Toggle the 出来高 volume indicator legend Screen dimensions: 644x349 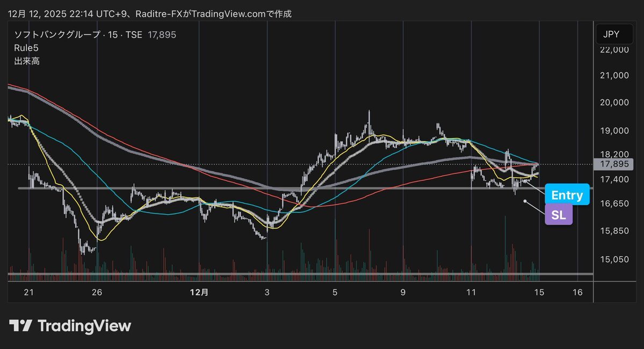click(x=26, y=61)
